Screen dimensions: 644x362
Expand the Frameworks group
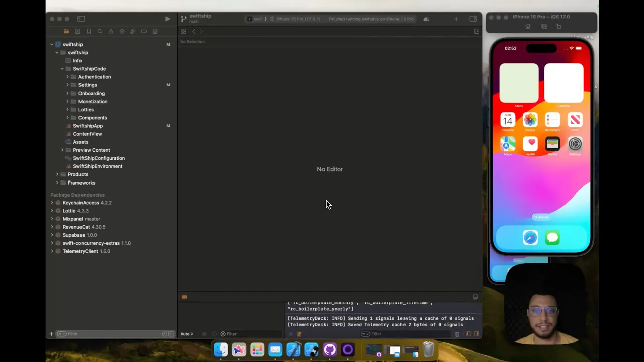point(57,183)
